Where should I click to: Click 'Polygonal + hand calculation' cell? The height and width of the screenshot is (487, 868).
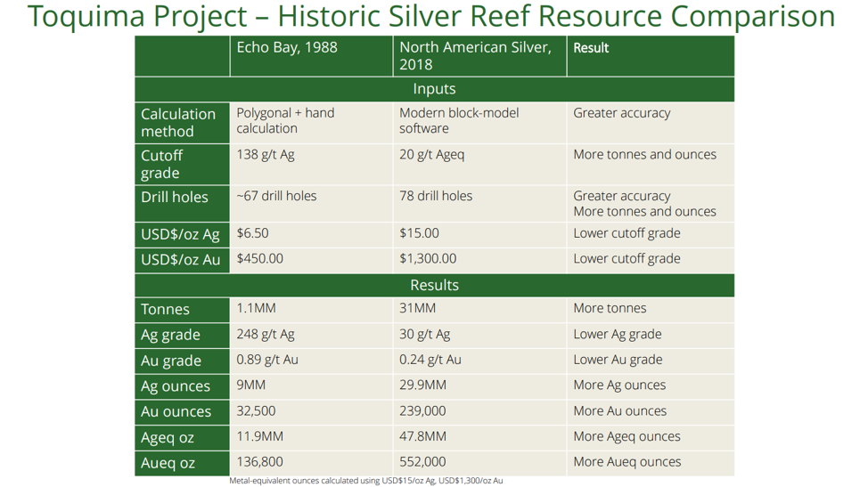click(x=311, y=123)
